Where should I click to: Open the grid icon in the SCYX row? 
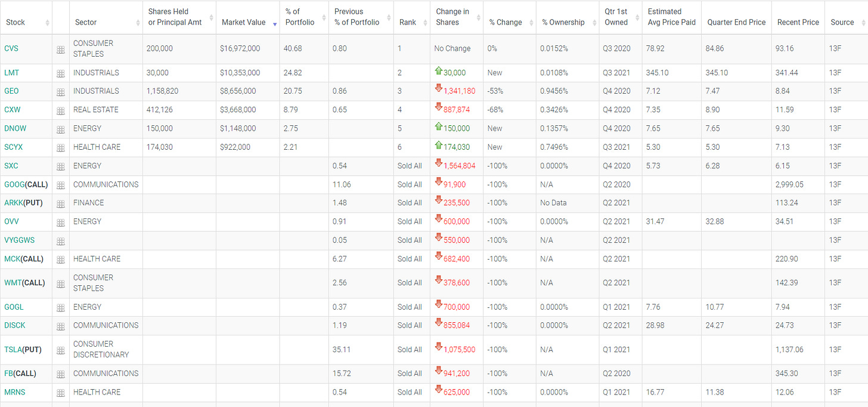[x=61, y=148]
